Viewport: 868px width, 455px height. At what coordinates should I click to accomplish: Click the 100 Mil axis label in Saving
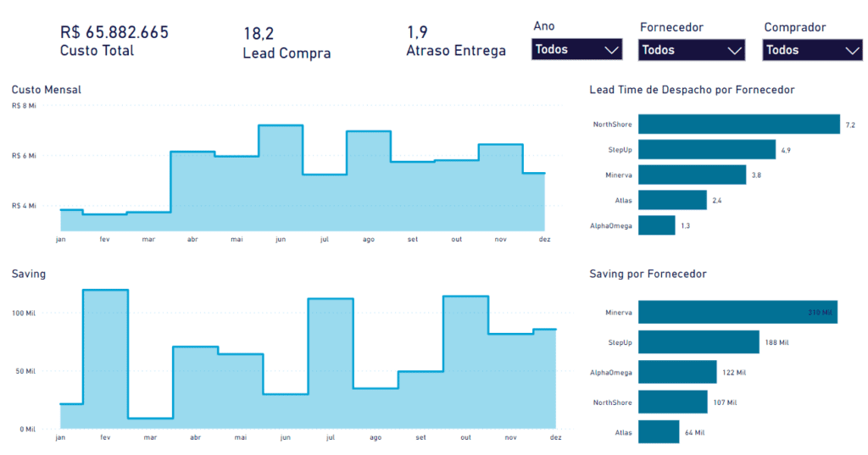click(23, 314)
